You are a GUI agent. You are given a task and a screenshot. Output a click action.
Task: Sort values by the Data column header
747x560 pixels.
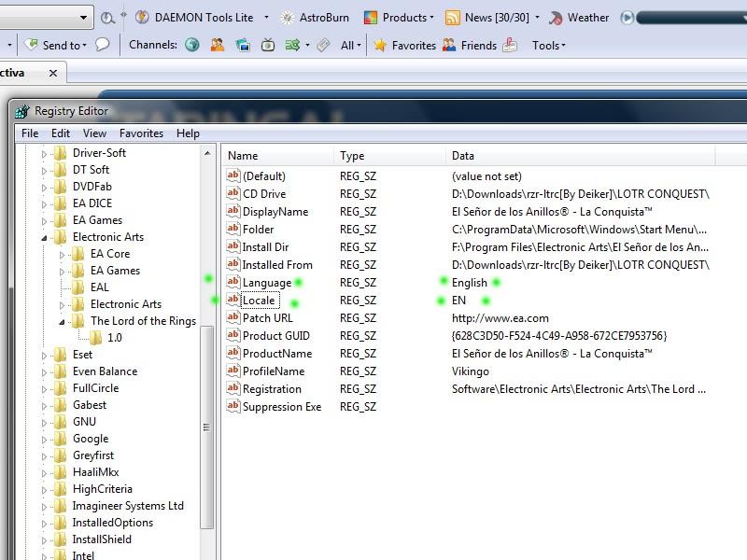coord(580,156)
